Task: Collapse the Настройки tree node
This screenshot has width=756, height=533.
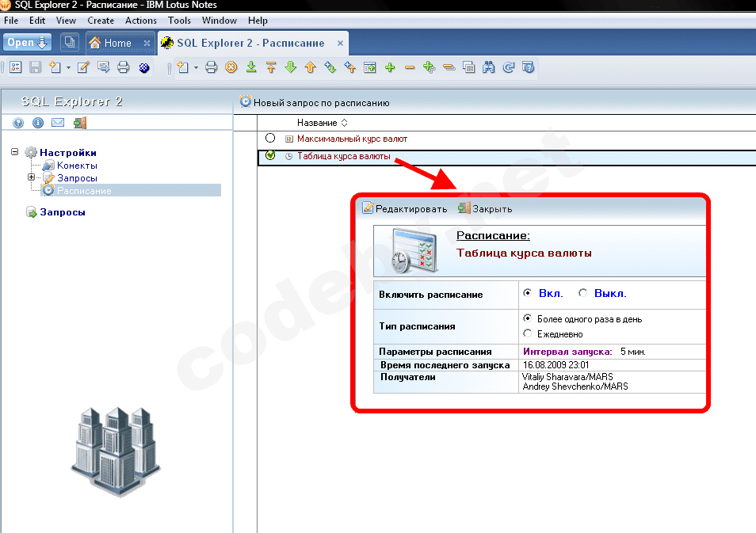Action: (x=14, y=152)
